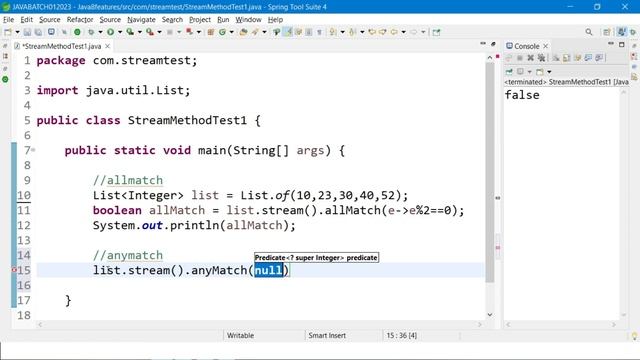The width and height of the screenshot is (640, 360).
Task: Open Display Selected Console dropdown arrow
Action: tap(530, 72)
